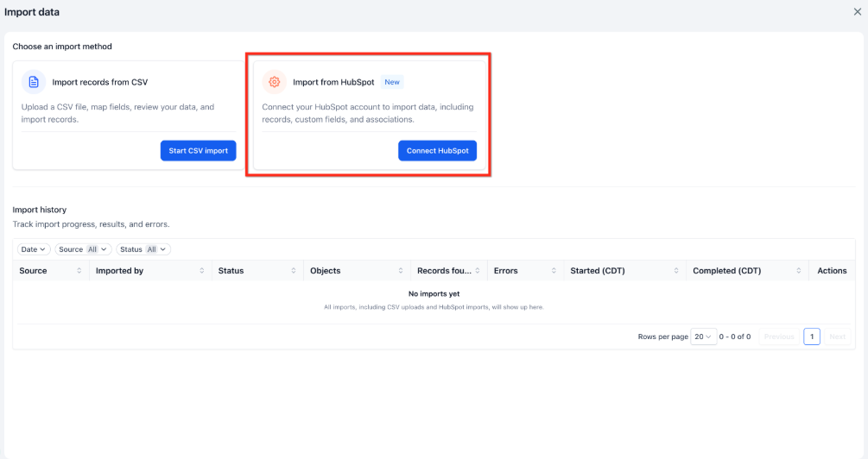Sort the Records found column
The height and width of the screenshot is (459, 868).
pos(477,270)
